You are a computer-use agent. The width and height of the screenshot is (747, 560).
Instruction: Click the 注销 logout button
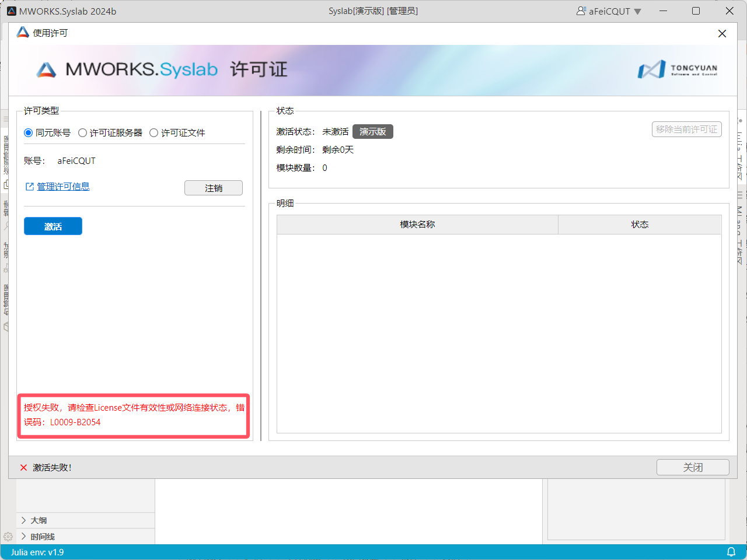tap(214, 188)
